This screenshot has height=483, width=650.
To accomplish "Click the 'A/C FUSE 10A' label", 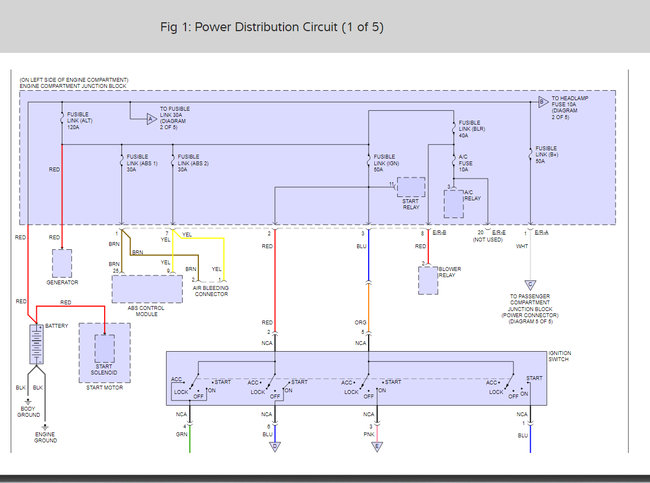I will pos(465,163).
